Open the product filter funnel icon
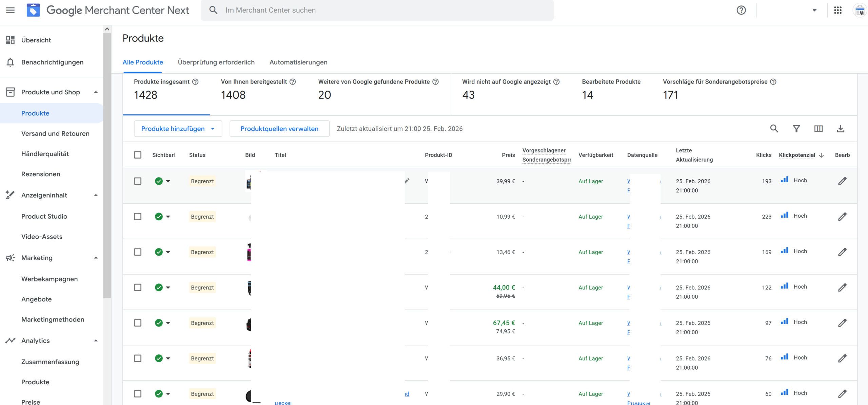The width and height of the screenshot is (868, 405). [x=796, y=129]
